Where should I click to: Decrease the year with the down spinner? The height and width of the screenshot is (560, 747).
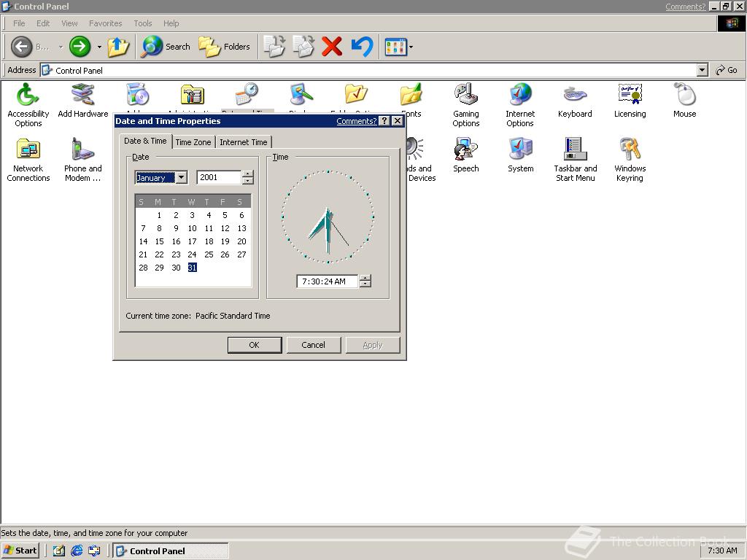pos(248,181)
